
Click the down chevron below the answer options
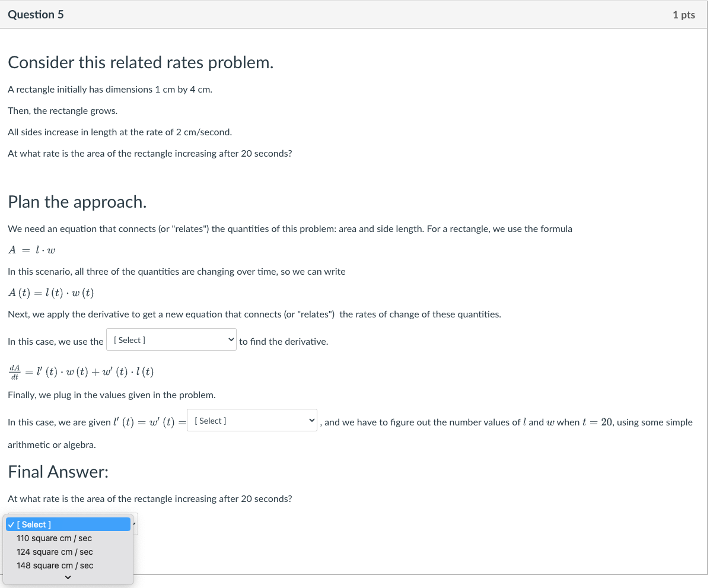pyautogui.click(x=68, y=577)
